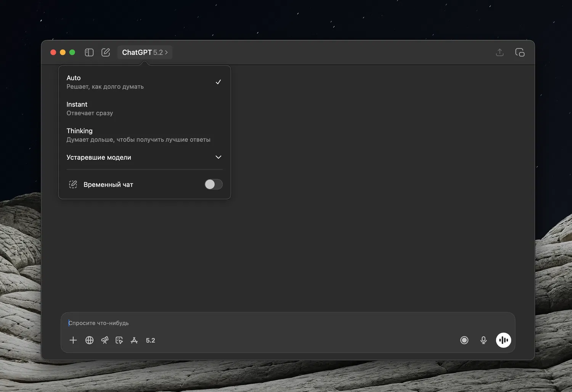Image resolution: width=572 pixels, height=392 pixels.
Task: Open the ChatGPT 5.2 model selector
Action: pyautogui.click(x=145, y=52)
